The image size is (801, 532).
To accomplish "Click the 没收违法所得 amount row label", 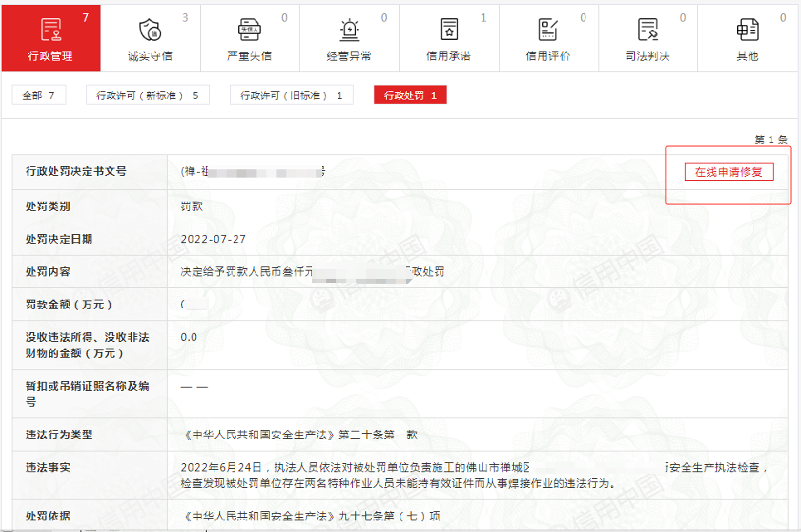I will 87,345.
